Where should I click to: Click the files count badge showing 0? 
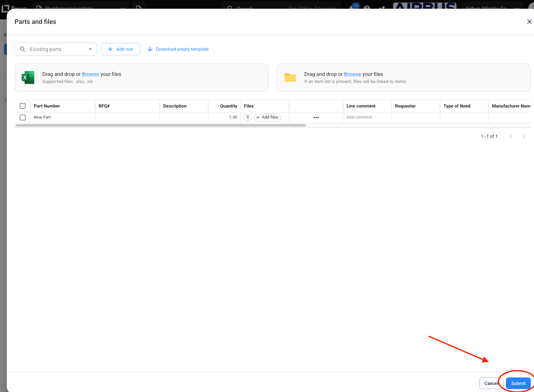click(248, 118)
